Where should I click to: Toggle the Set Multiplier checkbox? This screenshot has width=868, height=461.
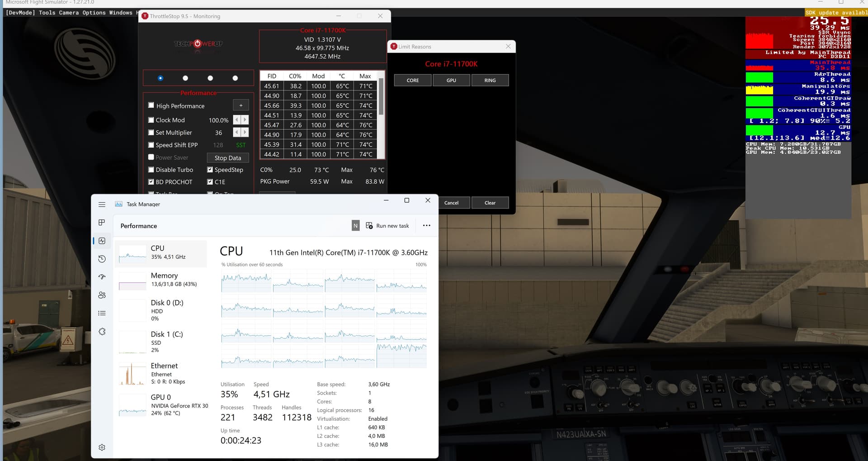151,133
